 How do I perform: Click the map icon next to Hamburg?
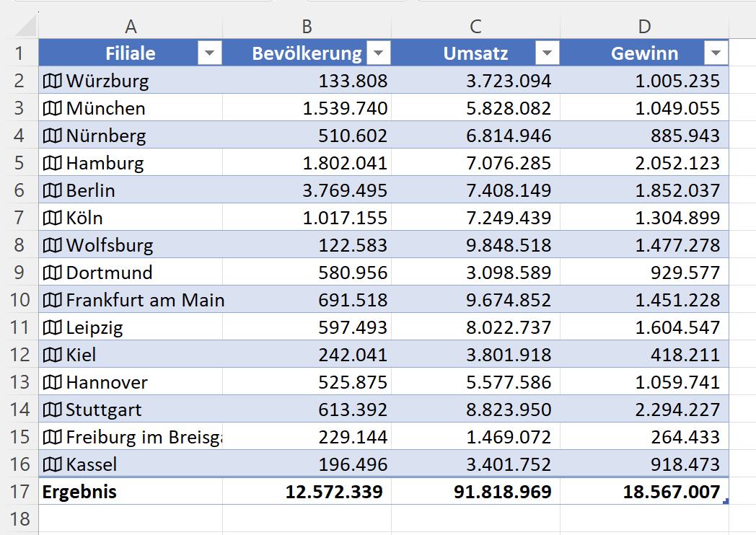pyautogui.click(x=53, y=163)
